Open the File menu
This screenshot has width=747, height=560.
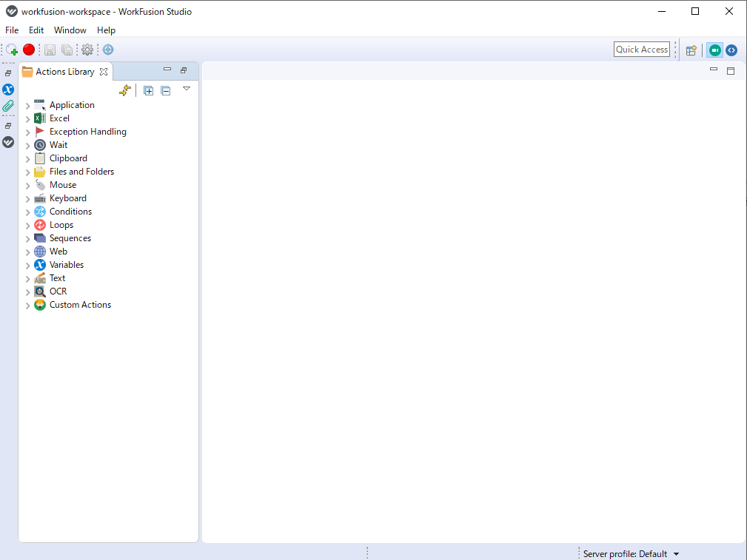click(12, 30)
